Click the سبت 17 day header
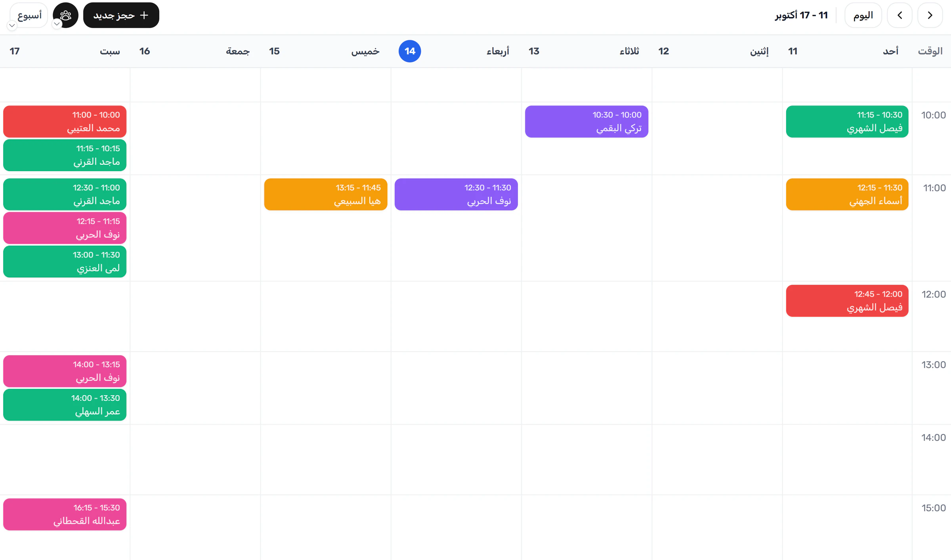The image size is (951, 560). coord(65,51)
